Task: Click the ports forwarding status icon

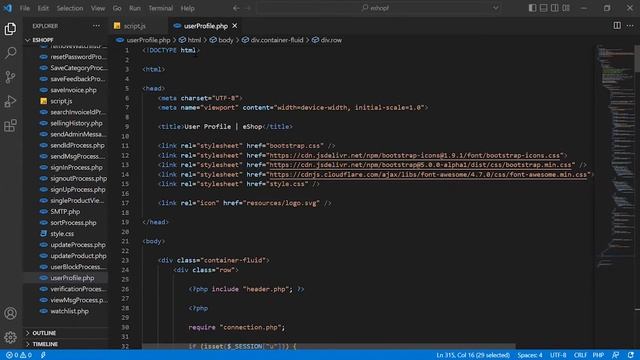Action: [43, 355]
